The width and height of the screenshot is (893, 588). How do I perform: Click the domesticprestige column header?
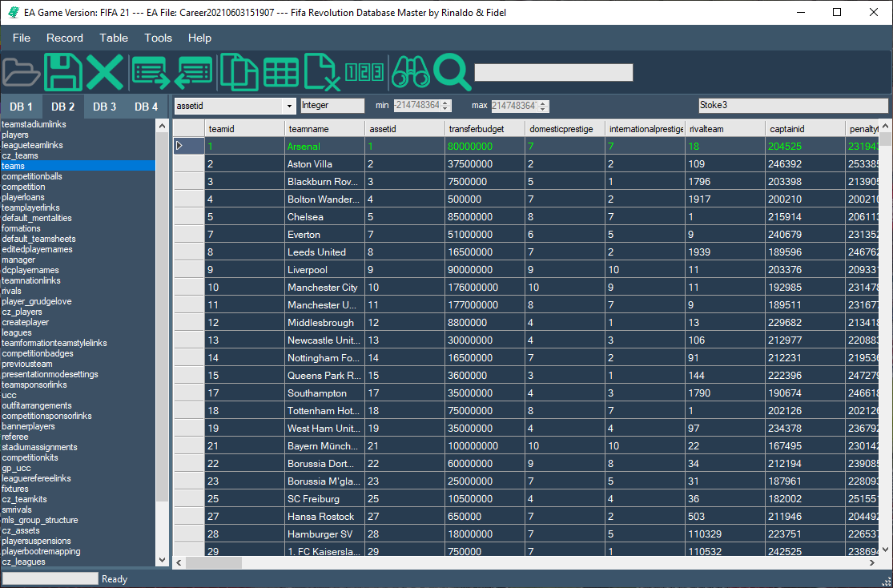(x=565, y=129)
